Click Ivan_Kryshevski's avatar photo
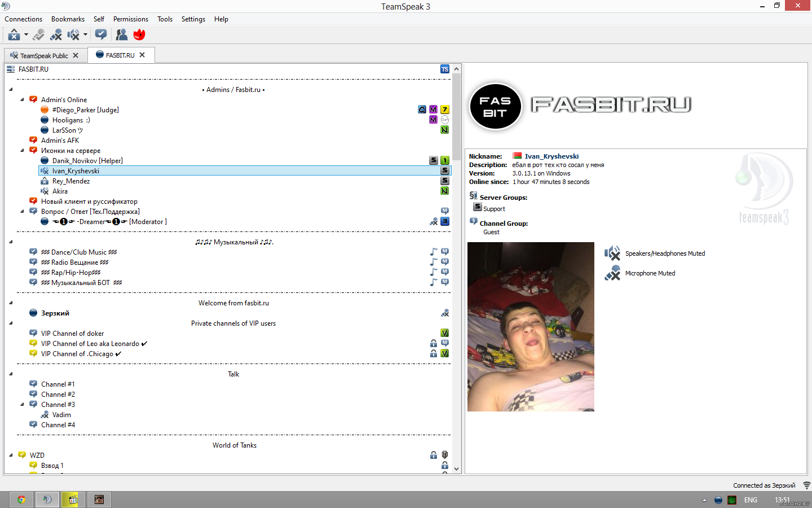The height and width of the screenshot is (508, 812). (x=531, y=327)
